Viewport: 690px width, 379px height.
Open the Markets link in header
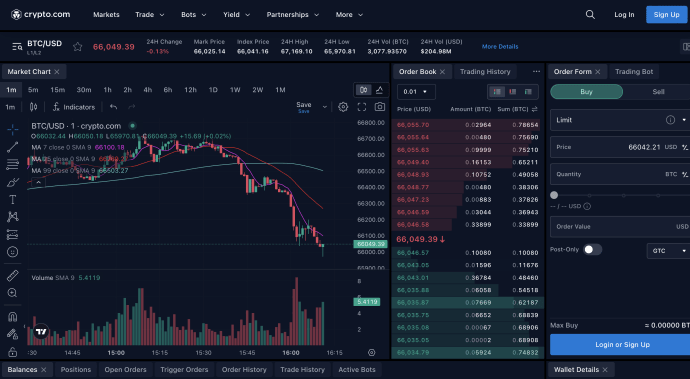[x=106, y=15]
